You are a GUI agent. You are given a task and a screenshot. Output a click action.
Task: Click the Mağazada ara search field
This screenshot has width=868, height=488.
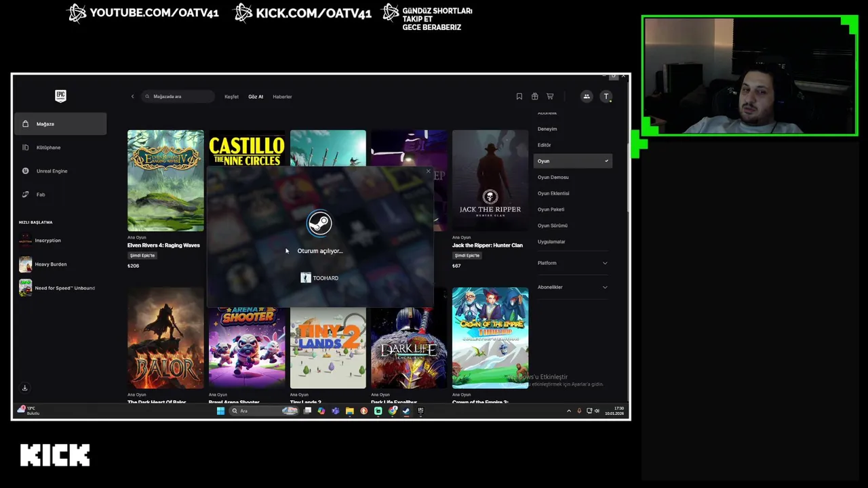pyautogui.click(x=178, y=96)
